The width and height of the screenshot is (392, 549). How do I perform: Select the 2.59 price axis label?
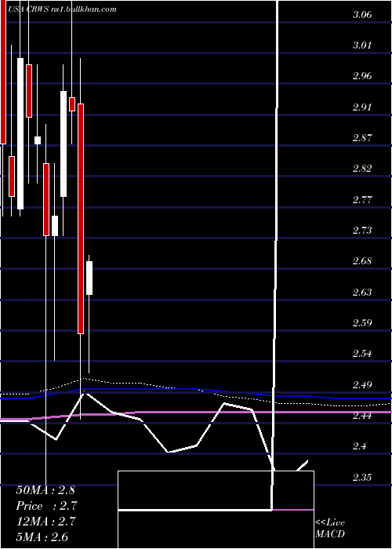point(362,322)
